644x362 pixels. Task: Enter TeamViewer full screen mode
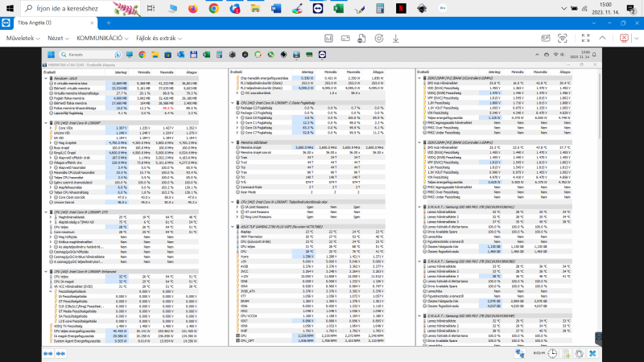[586, 38]
